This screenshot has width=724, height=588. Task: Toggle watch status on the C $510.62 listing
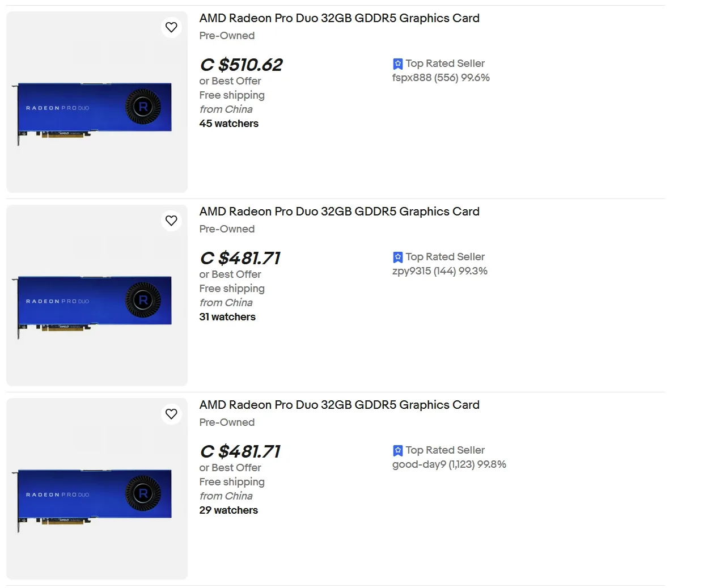171,27
